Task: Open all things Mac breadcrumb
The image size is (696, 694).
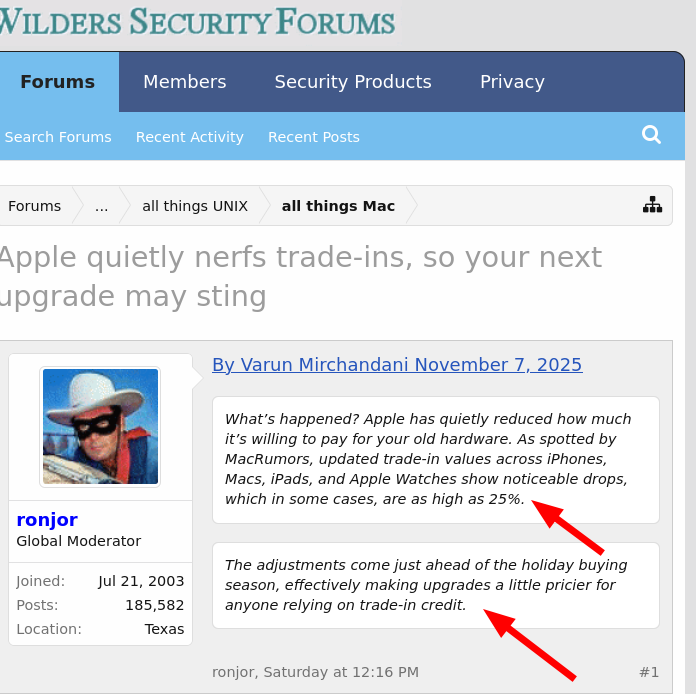Action: [x=338, y=206]
